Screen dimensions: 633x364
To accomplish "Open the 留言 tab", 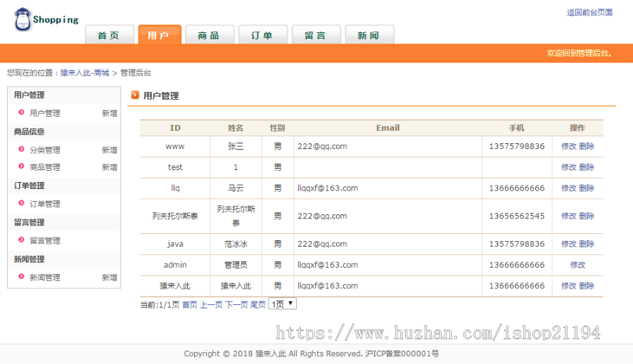I will [x=316, y=34].
